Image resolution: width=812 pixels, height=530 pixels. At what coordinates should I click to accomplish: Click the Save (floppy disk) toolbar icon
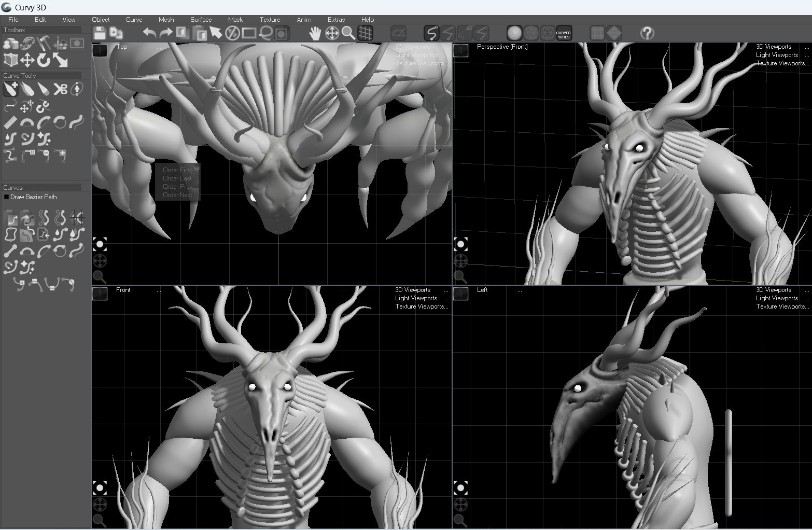pos(100,33)
